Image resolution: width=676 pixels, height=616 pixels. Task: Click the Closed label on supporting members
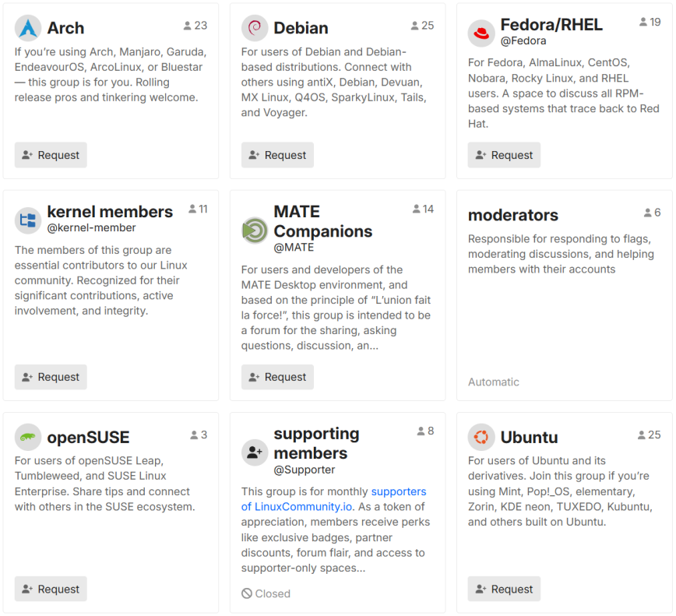click(x=266, y=593)
